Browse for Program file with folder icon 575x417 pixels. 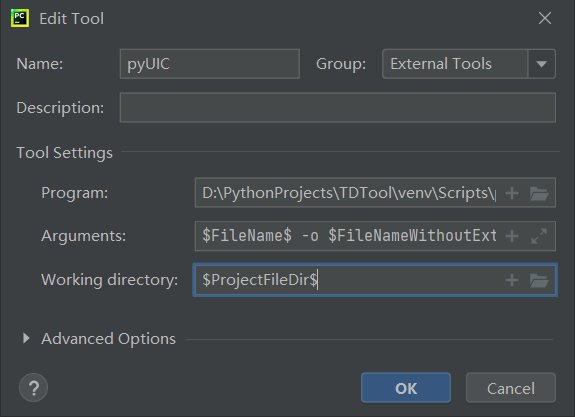tap(539, 193)
